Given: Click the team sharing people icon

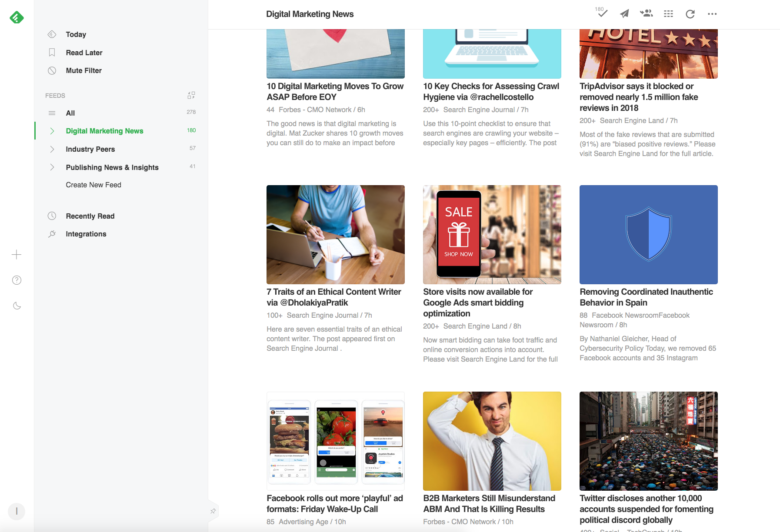Looking at the screenshot, I should click(x=646, y=13).
